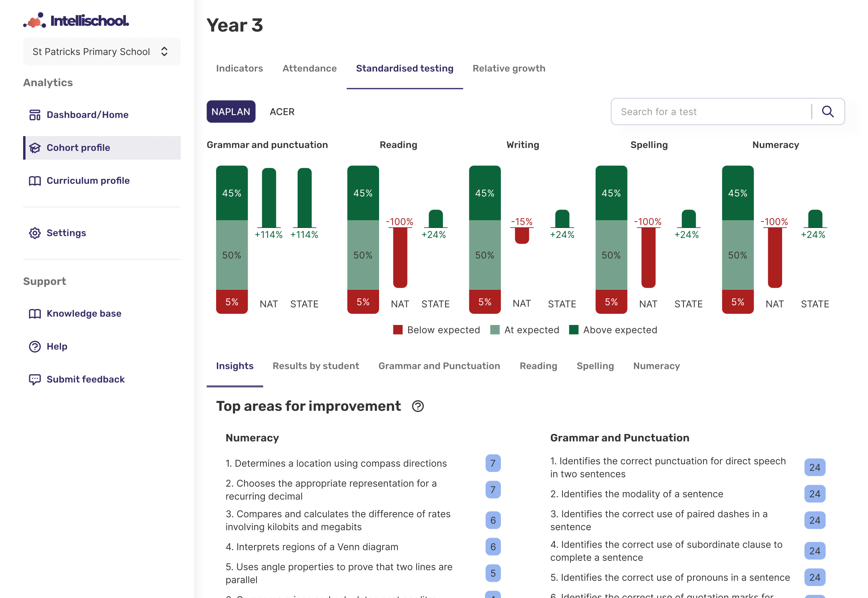Click the search magnifier icon
This screenshot has height=598, width=868.
pos(828,112)
